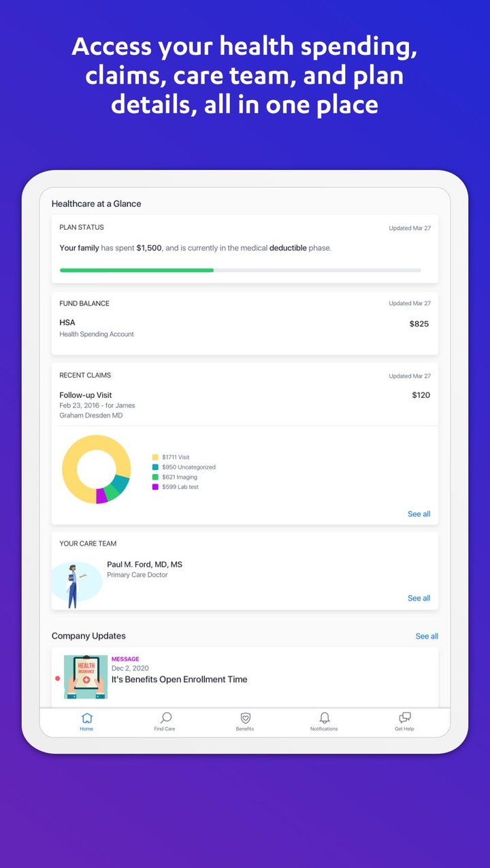Open Benefits Open Enrollment Time message
490x868 pixels.
click(x=179, y=680)
